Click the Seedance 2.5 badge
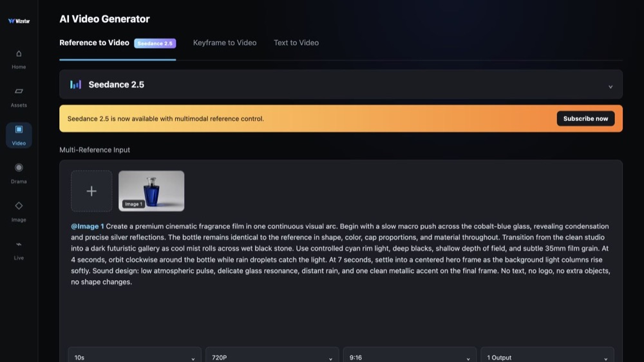 155,43
